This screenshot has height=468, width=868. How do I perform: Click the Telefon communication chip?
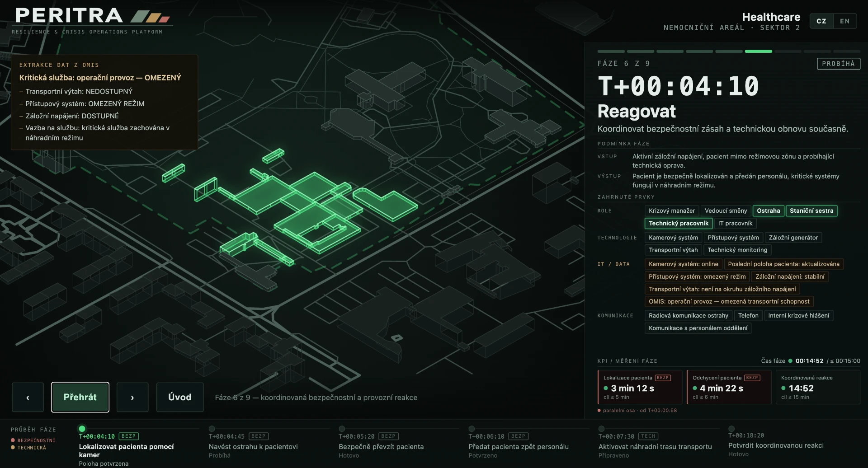pyautogui.click(x=748, y=316)
